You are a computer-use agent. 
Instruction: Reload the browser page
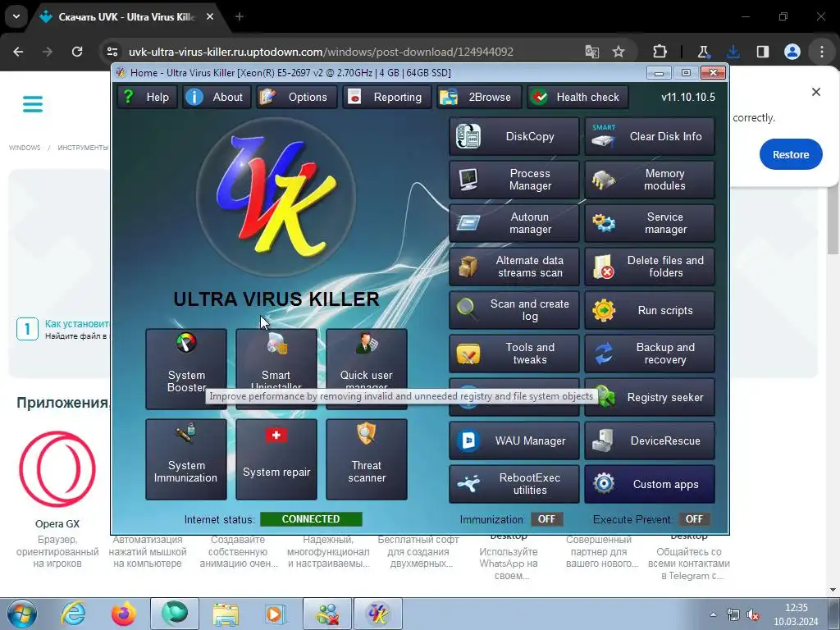click(77, 52)
